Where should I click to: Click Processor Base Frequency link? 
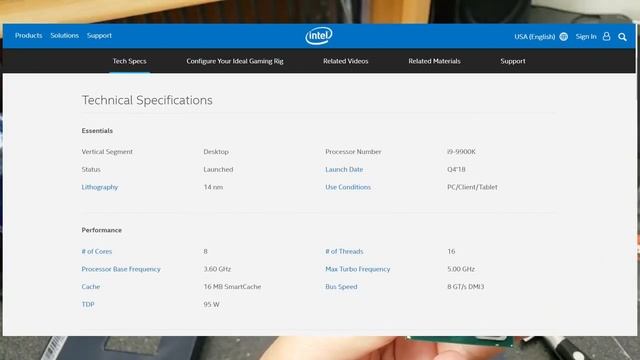121,269
